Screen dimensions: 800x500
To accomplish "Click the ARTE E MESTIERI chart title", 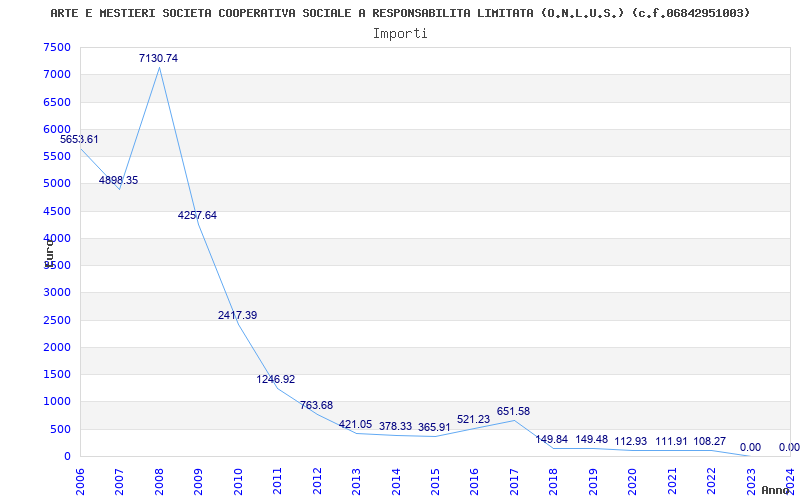I will [x=400, y=13].
